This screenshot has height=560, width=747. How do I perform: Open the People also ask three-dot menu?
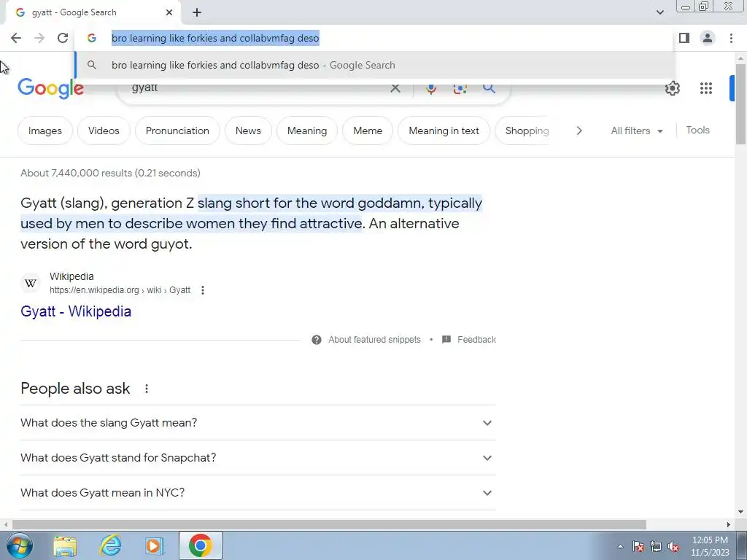point(147,389)
